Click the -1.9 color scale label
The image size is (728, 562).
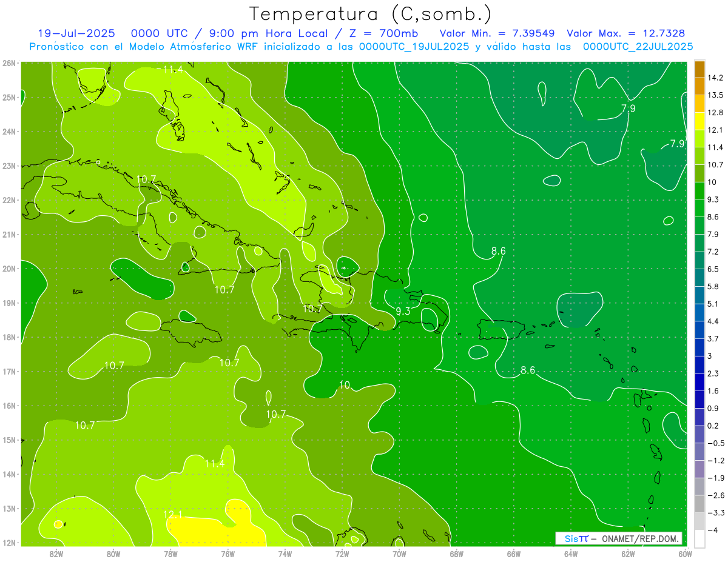pos(715,478)
